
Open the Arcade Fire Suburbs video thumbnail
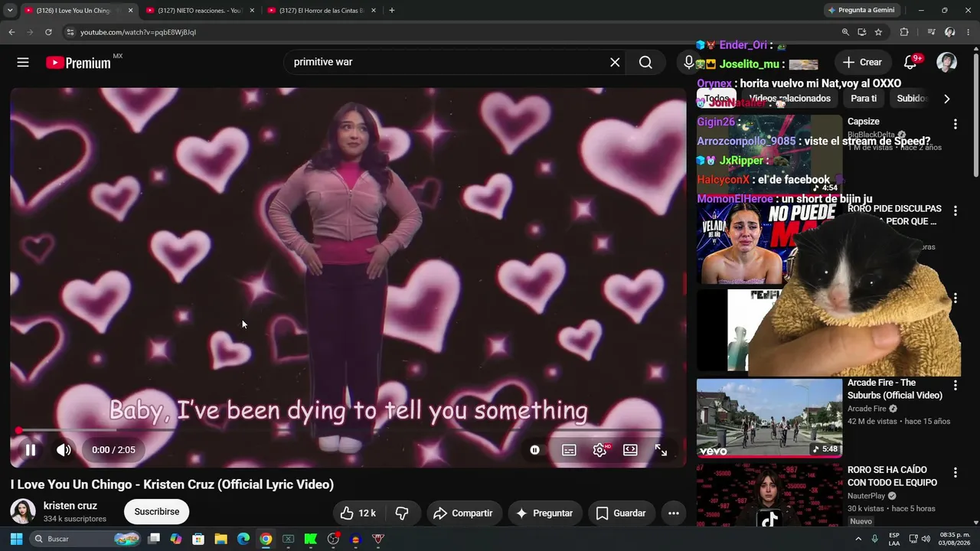click(x=769, y=418)
